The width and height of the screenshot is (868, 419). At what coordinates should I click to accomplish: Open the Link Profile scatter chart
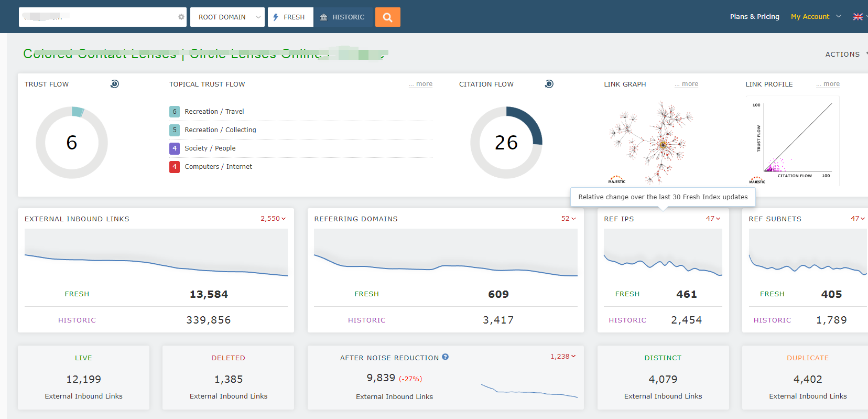click(x=793, y=141)
